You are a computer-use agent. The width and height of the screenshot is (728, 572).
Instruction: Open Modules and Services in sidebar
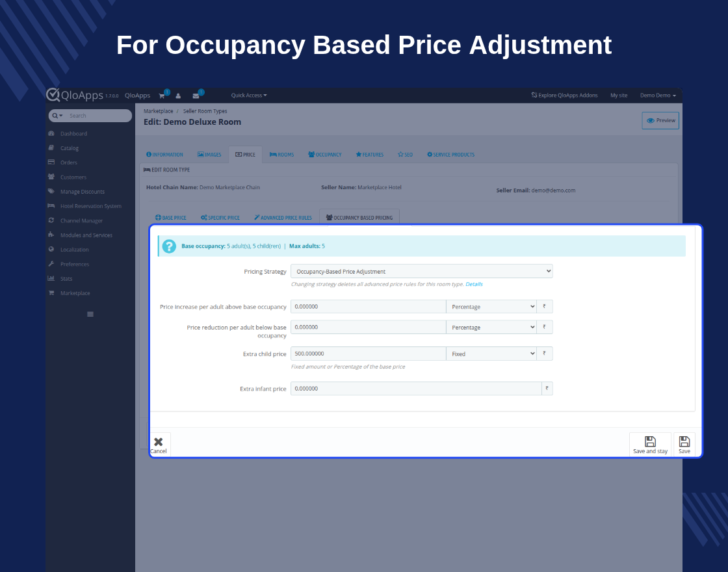[86, 235]
